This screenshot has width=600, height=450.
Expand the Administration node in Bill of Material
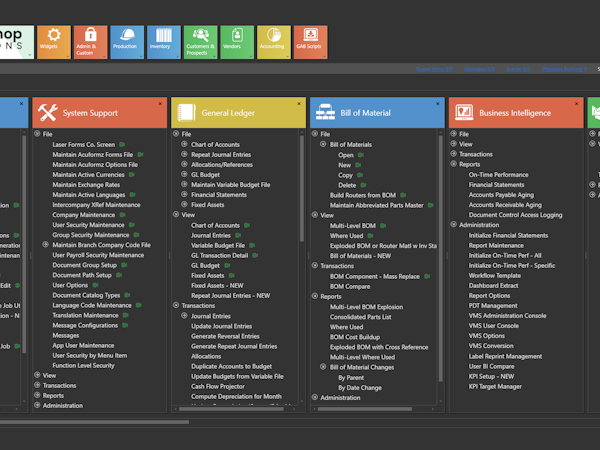click(x=315, y=397)
